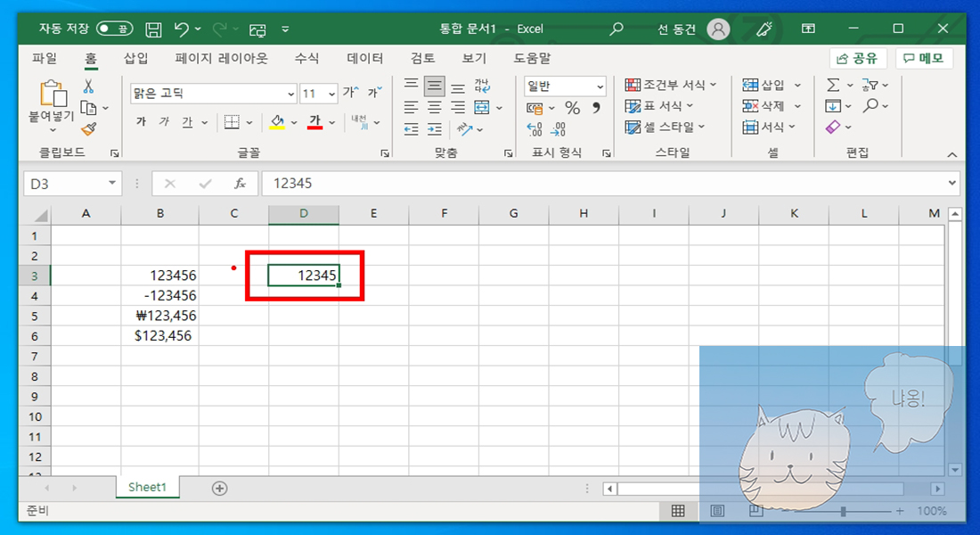Image resolution: width=980 pixels, height=535 pixels.
Task: Click the Comma Style icon
Action: [x=596, y=108]
